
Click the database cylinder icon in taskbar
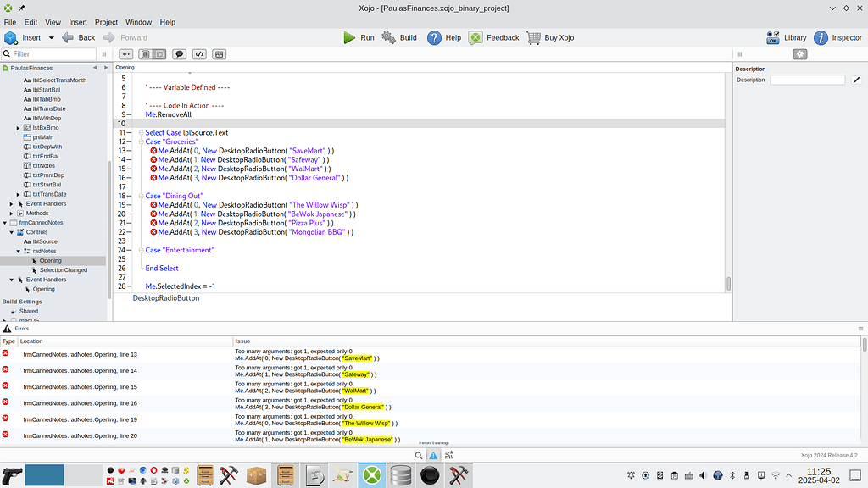(401, 475)
